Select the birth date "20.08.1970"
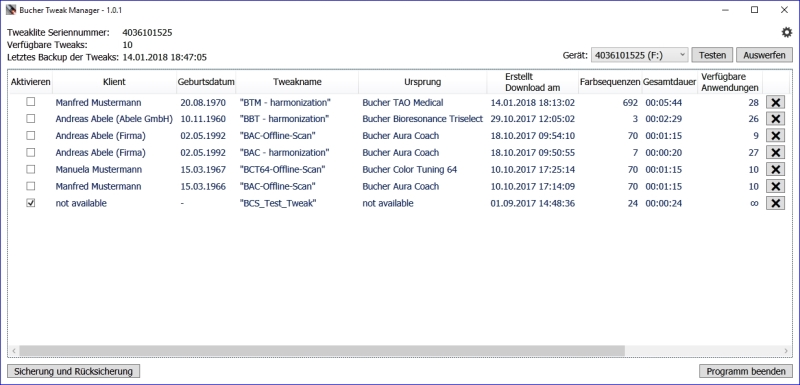Viewport: 800px width, 385px height. click(x=203, y=102)
